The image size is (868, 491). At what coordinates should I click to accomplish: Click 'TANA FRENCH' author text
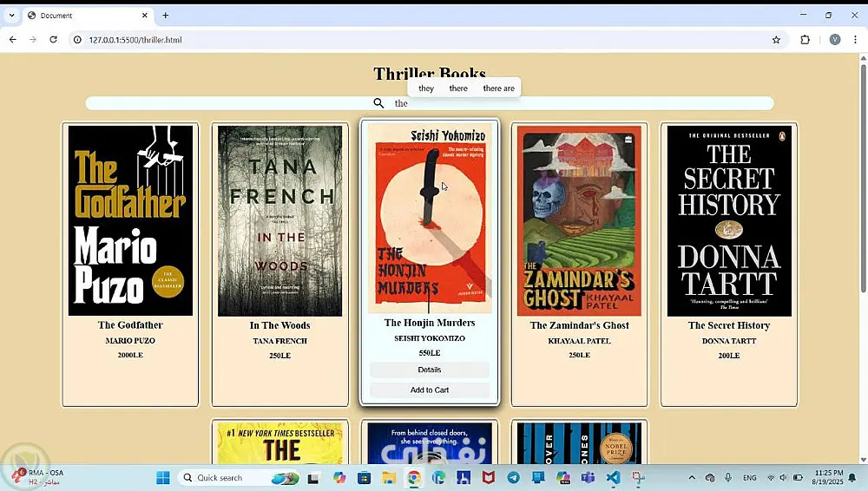pos(280,341)
